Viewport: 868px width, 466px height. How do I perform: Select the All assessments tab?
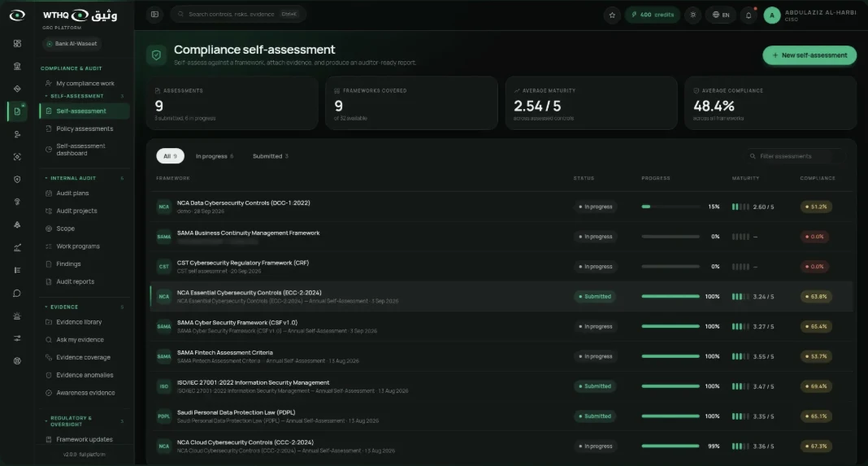pyautogui.click(x=170, y=156)
